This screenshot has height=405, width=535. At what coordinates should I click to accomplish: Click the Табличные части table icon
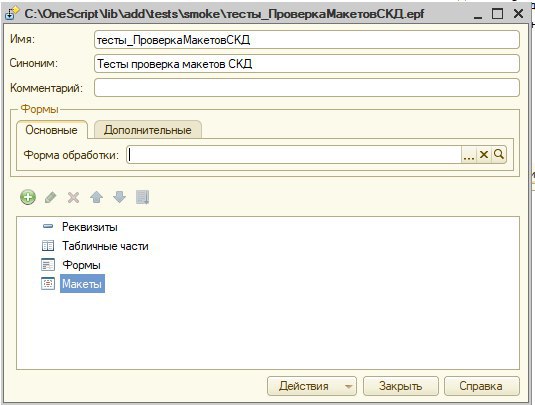coord(48,246)
